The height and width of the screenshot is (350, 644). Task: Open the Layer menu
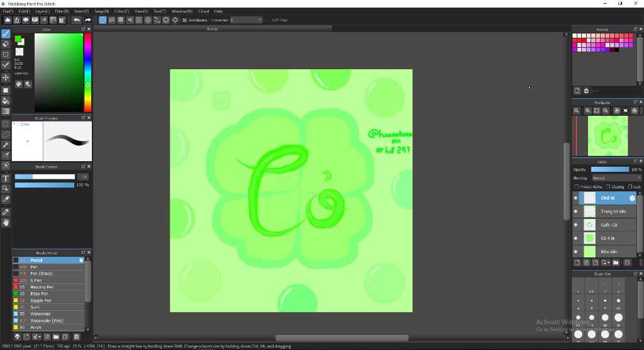tap(42, 11)
